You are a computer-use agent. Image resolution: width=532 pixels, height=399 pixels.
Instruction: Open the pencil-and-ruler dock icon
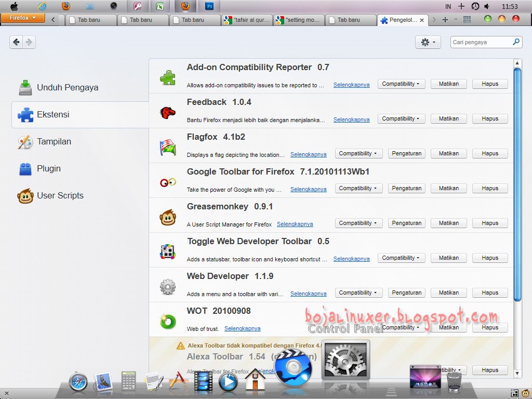click(179, 381)
